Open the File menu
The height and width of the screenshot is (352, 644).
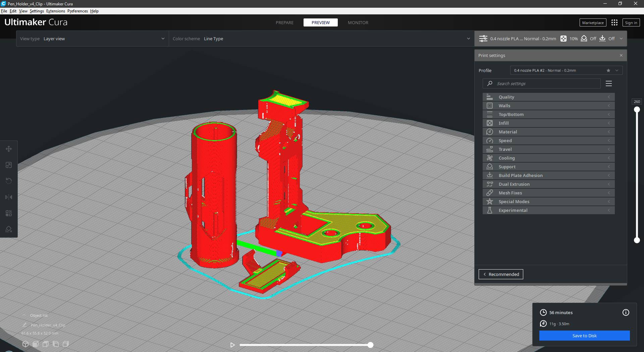tap(4, 11)
